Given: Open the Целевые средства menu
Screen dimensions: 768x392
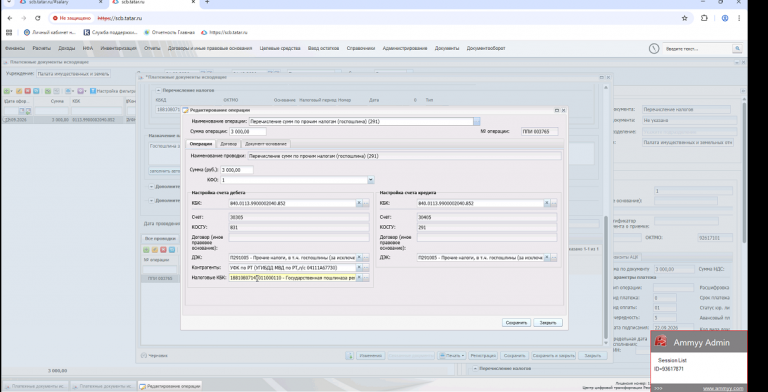Looking at the screenshot, I should click(x=279, y=49).
